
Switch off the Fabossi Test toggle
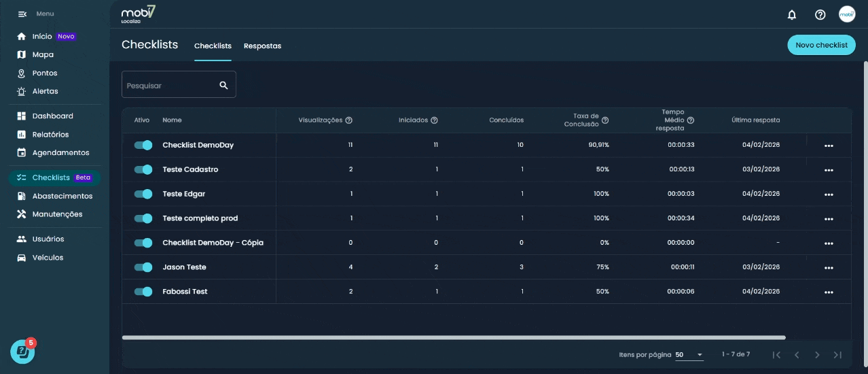pos(143,292)
